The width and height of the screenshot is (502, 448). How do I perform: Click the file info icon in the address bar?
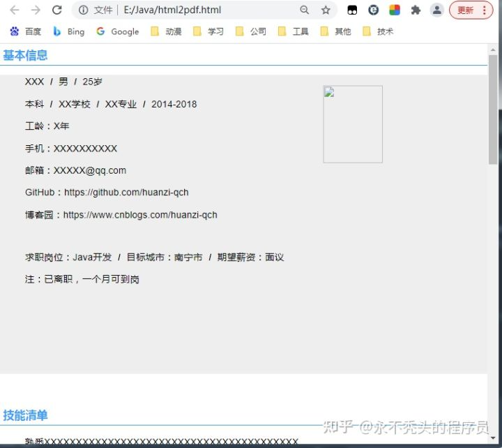[x=83, y=10]
